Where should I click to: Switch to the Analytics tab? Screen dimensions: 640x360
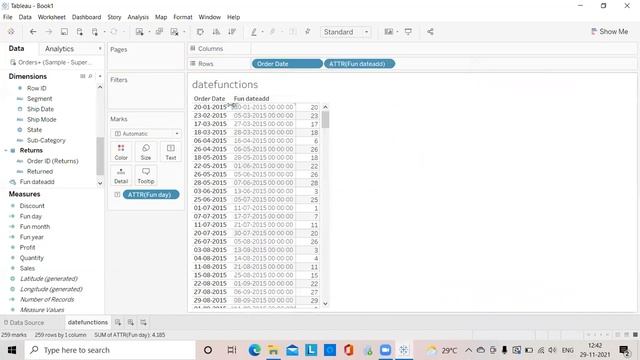[x=59, y=49]
